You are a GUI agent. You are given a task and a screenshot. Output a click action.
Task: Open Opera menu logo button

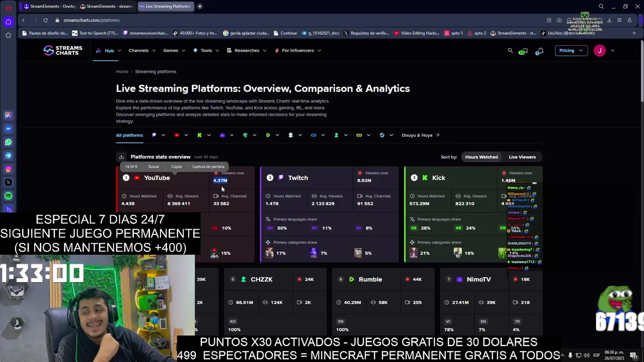click(x=8, y=8)
